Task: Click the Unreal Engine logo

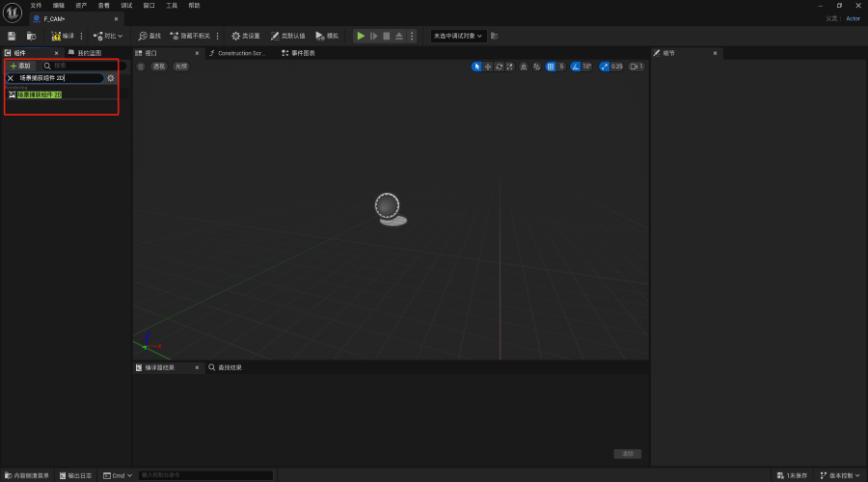Action: [13, 13]
